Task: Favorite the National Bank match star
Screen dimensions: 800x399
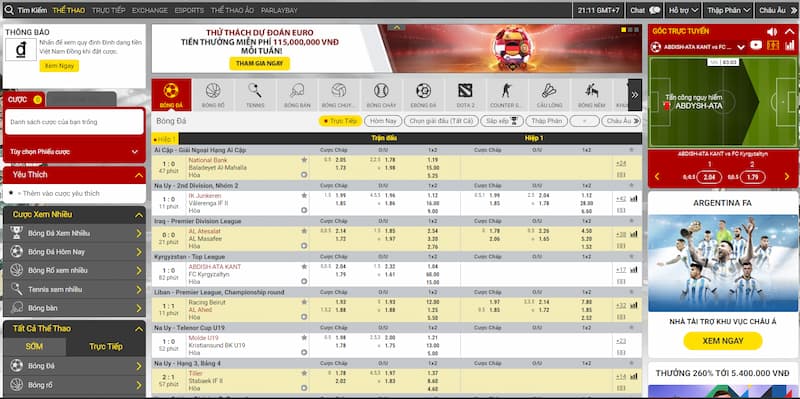Action: coord(304,160)
